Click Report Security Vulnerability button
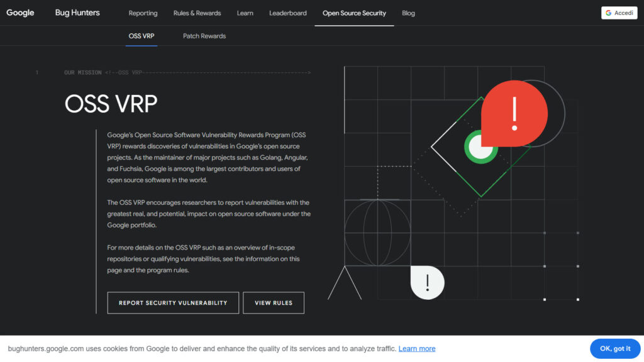 click(x=173, y=303)
